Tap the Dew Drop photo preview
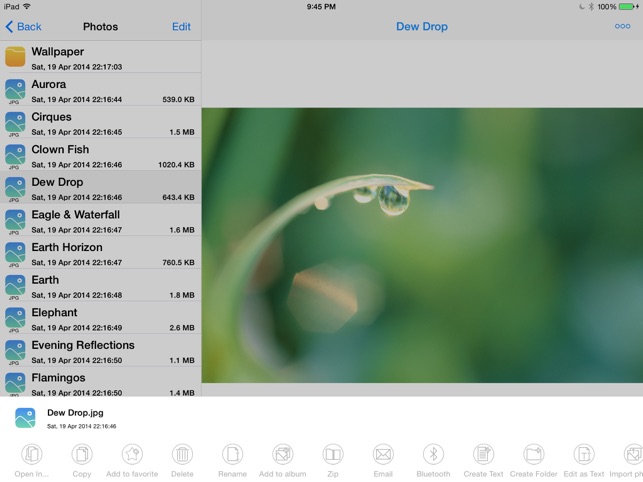Viewport: 643px width, 482px height. pos(422,245)
